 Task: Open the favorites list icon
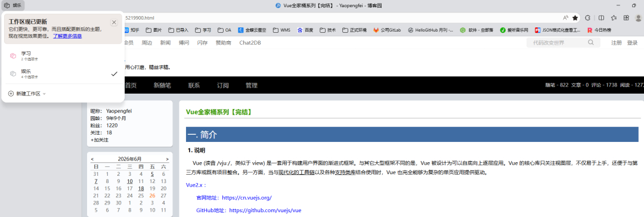point(614,18)
